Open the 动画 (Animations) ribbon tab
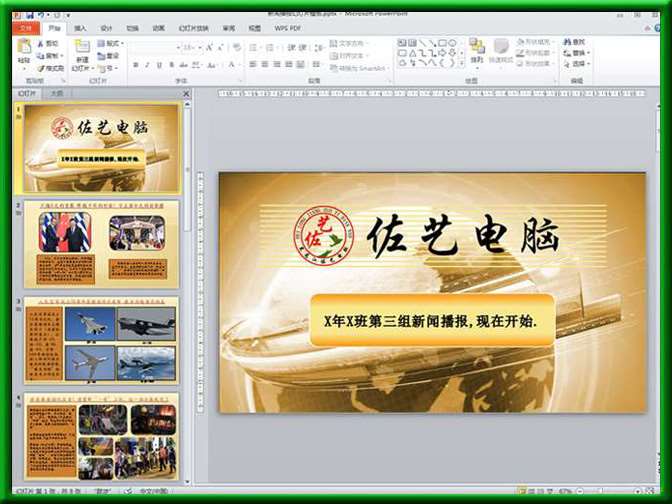The width and height of the screenshot is (672, 504). click(x=159, y=28)
